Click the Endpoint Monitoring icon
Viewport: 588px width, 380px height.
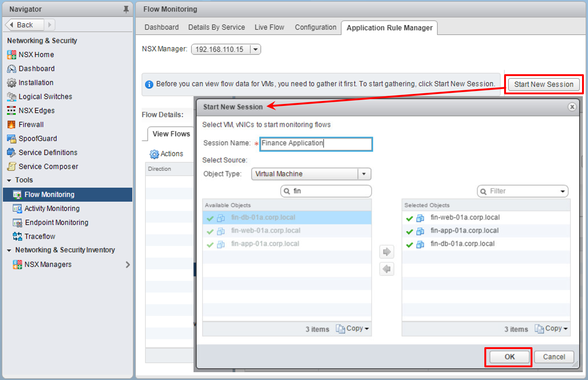(17, 223)
